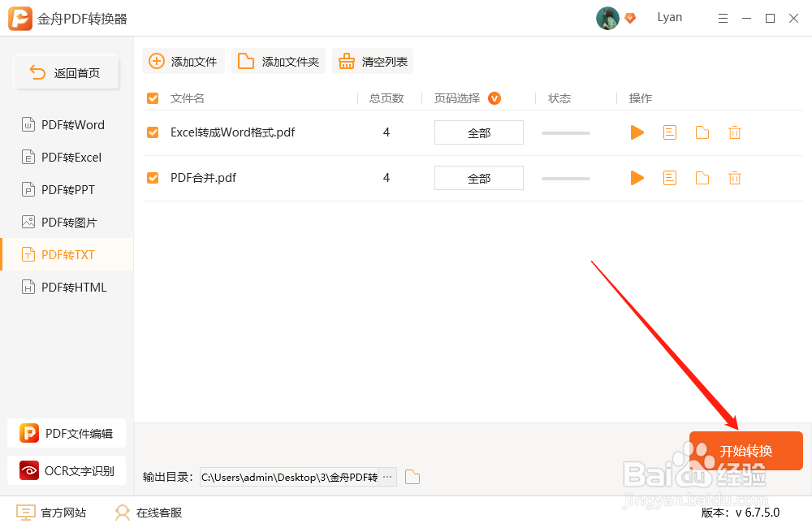
Task: Maximize the window
Action: (x=770, y=19)
